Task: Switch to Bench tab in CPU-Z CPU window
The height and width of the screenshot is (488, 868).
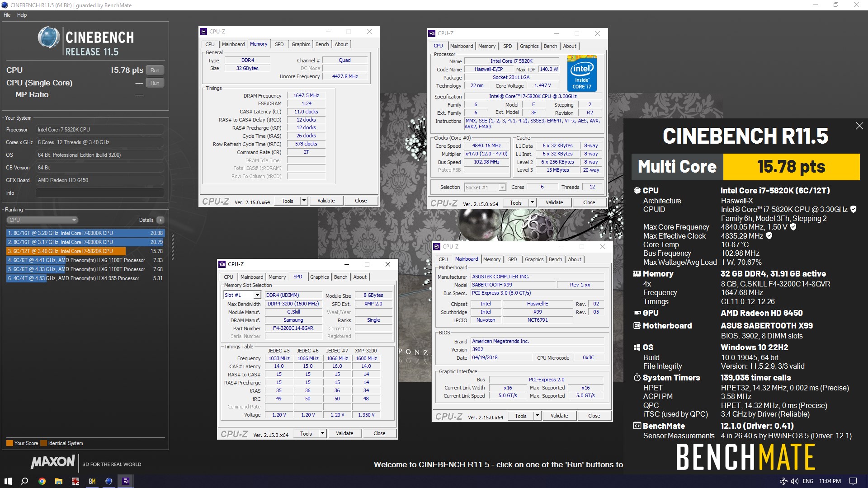Action: [x=550, y=46]
